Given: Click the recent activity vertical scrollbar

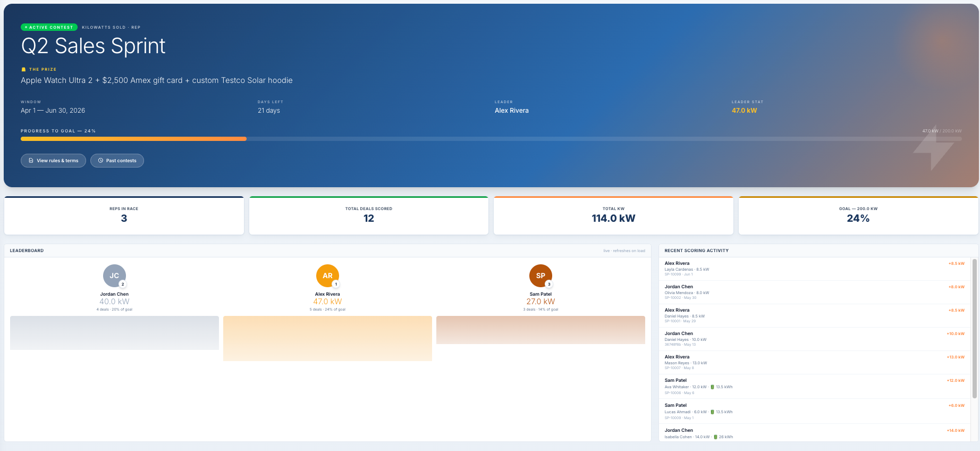Looking at the screenshot, I should [x=974, y=328].
